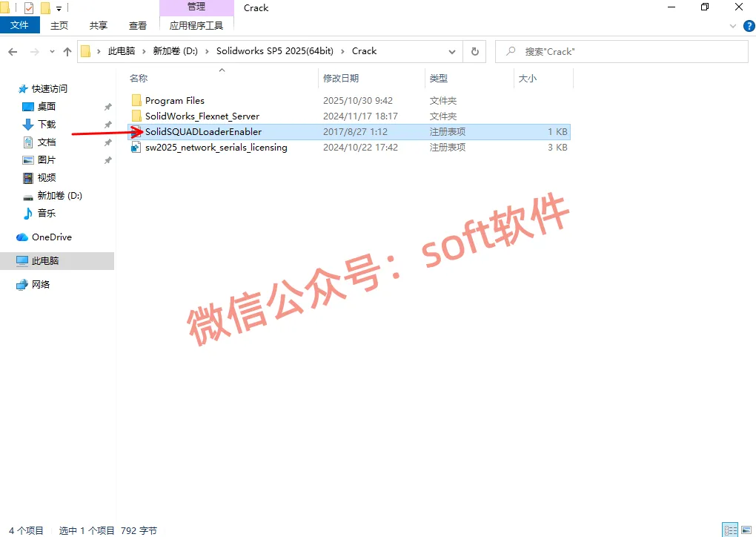
Task: Collapse the ribbon with the chevron
Action: 733,26
